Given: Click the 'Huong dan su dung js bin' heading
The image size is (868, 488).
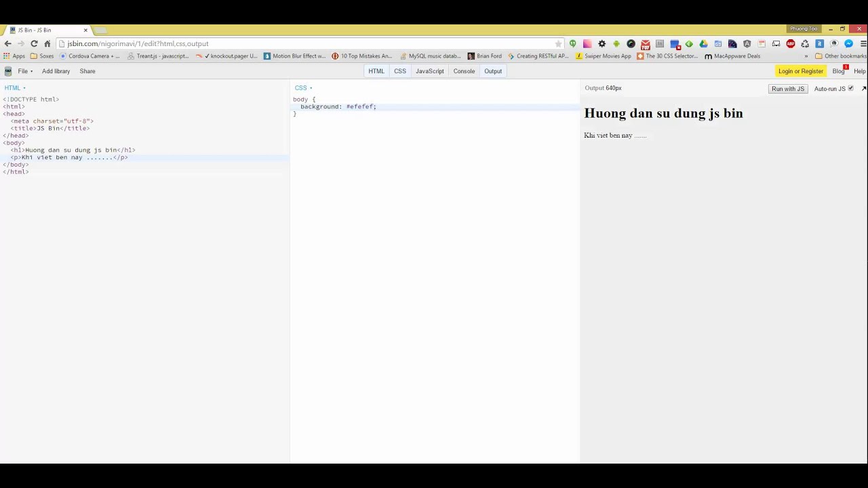Looking at the screenshot, I should (663, 113).
